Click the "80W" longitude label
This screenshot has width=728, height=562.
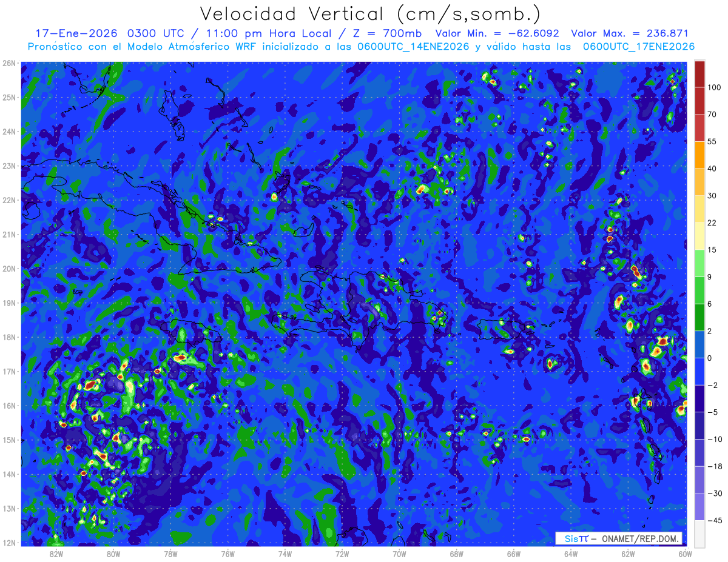(x=113, y=554)
